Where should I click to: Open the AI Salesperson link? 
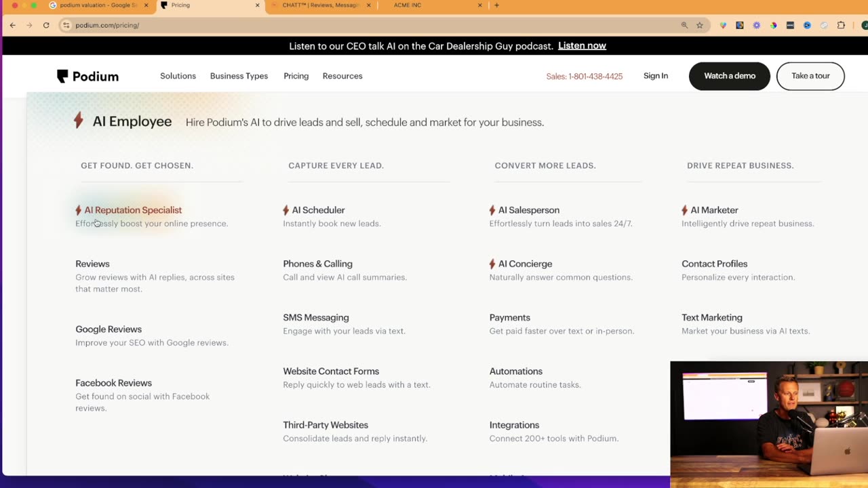(x=529, y=210)
